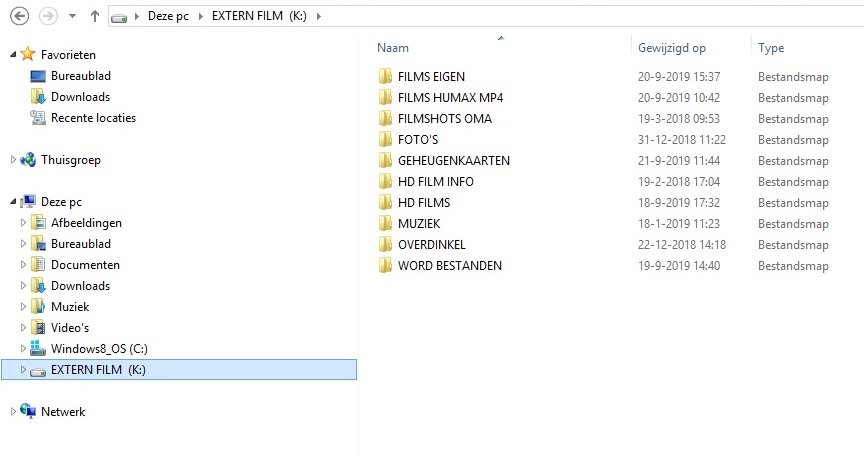The width and height of the screenshot is (864, 456).
Task: Click the Deze pc computer icon
Action: point(28,202)
